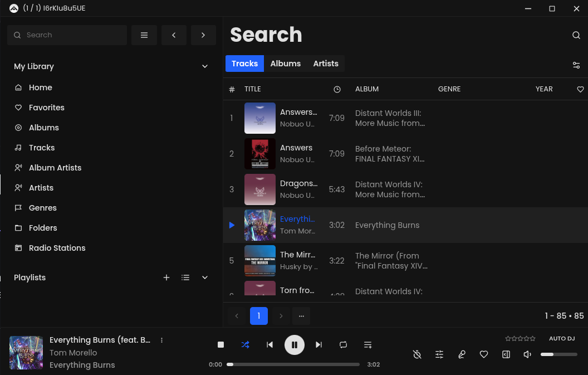Toggle shuffle playback mode

[245, 344]
